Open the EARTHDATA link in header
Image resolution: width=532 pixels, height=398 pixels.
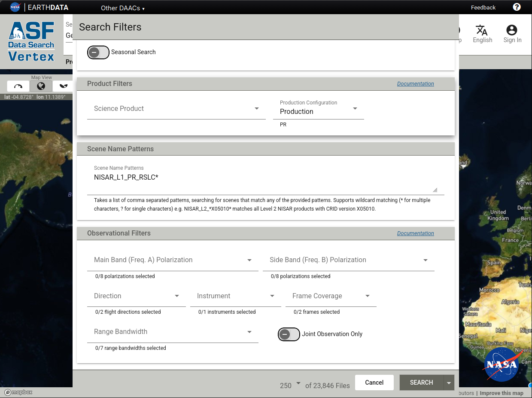click(x=48, y=7)
